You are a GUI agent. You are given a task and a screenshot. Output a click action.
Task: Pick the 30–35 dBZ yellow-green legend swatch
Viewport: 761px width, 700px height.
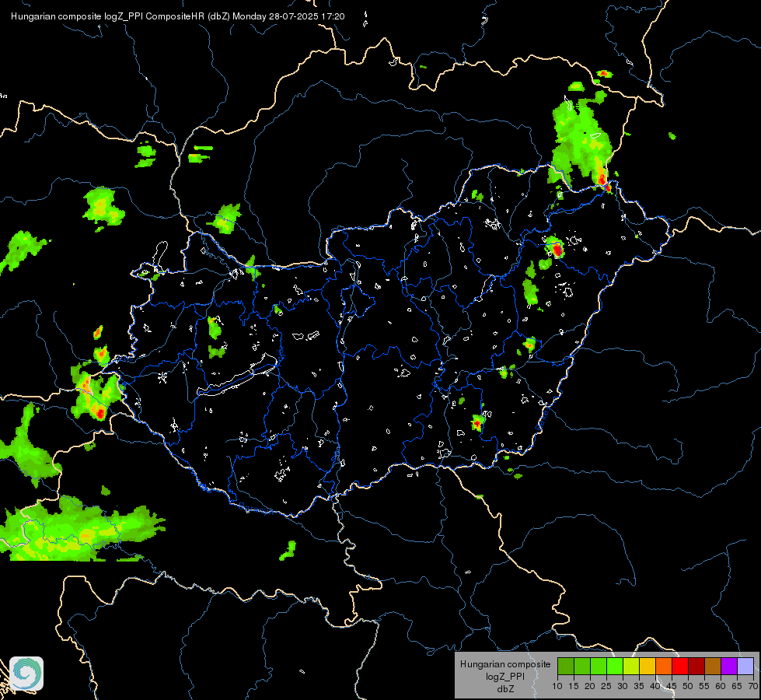[x=631, y=666]
